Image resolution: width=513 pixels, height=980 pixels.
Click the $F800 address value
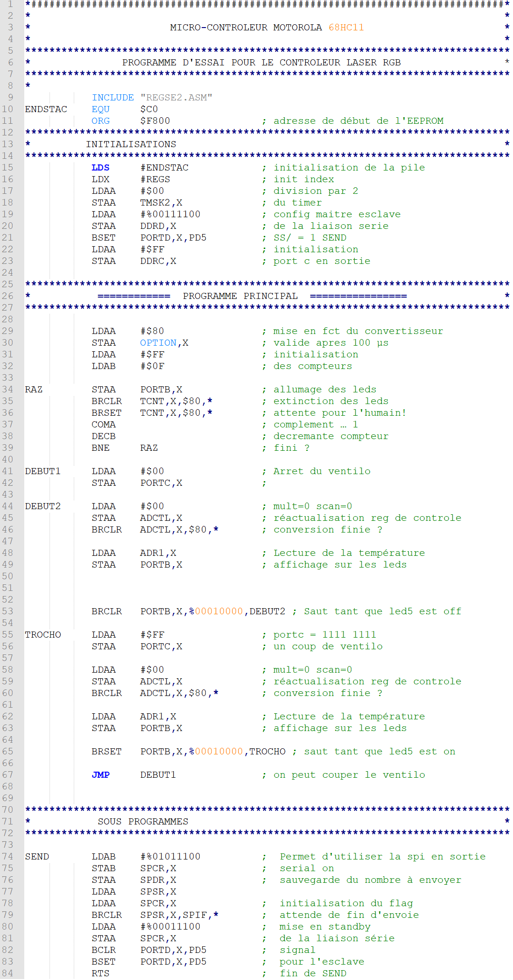click(x=155, y=121)
